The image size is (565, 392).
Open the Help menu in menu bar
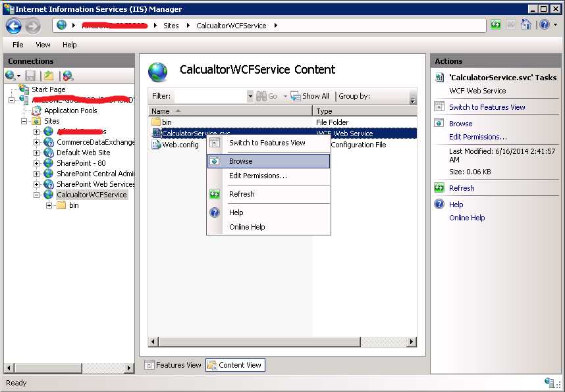click(x=70, y=45)
